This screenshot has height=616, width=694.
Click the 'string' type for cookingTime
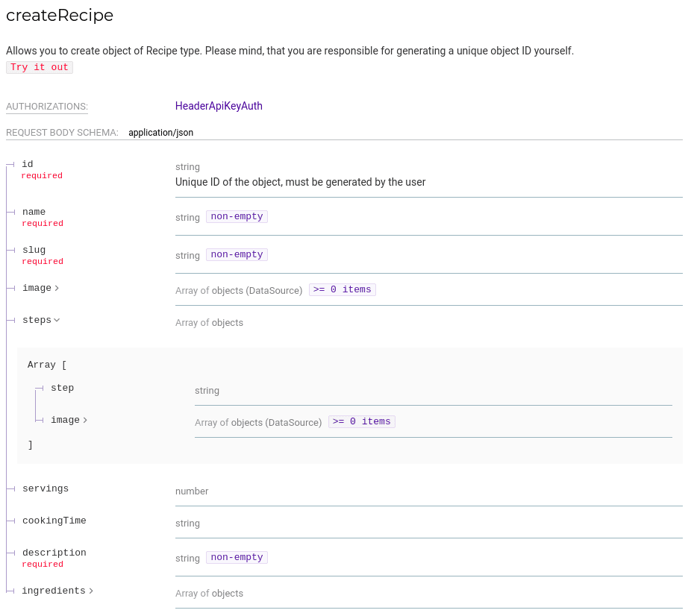[x=187, y=524]
